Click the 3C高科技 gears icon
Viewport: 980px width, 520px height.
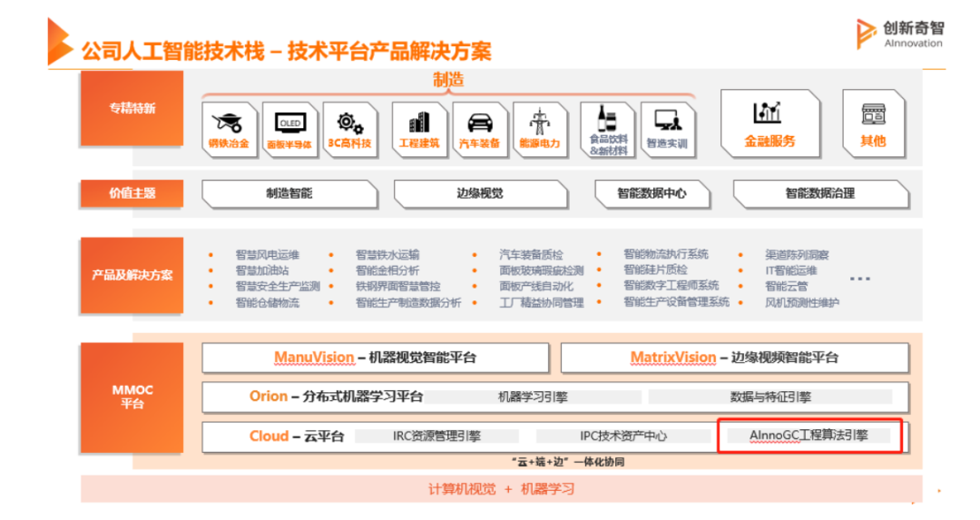tap(350, 123)
